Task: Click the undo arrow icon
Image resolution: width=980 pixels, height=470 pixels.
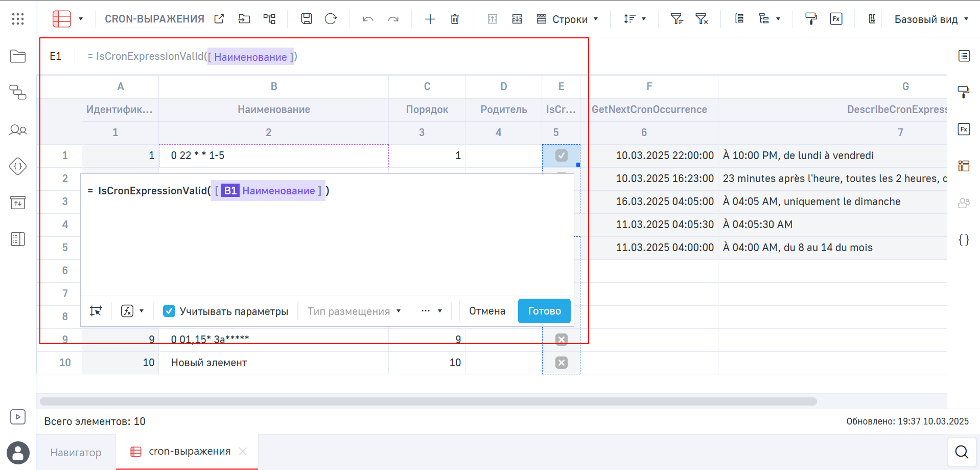Action: (368, 19)
